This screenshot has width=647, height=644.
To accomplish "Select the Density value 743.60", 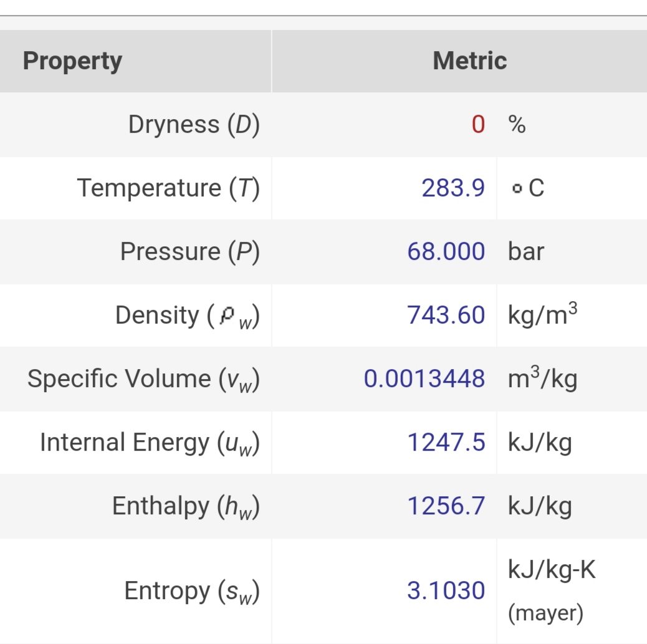I will coord(446,315).
